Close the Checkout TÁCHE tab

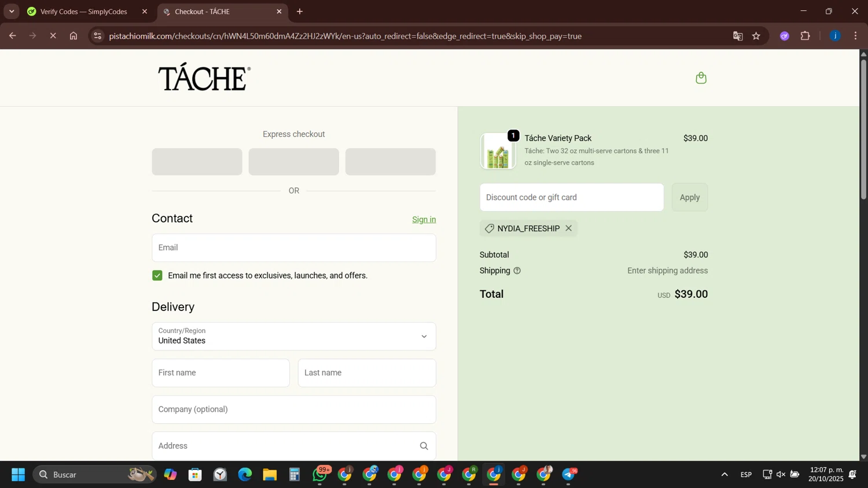point(279,12)
